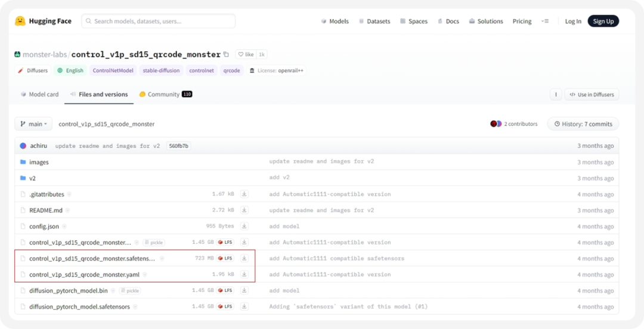Viewport: 644px width, 329px height.
Task: Click the Sign Up button
Action: pyautogui.click(x=603, y=21)
